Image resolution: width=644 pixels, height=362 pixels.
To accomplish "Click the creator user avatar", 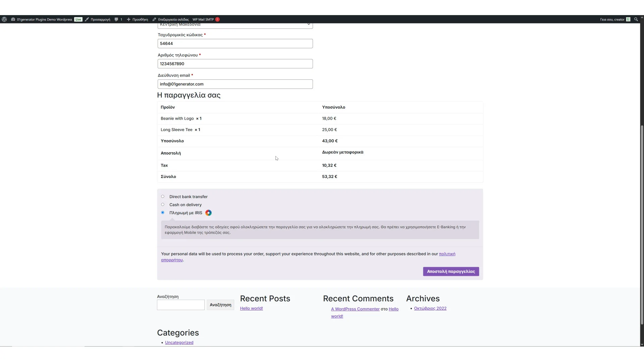I will pyautogui.click(x=628, y=19).
